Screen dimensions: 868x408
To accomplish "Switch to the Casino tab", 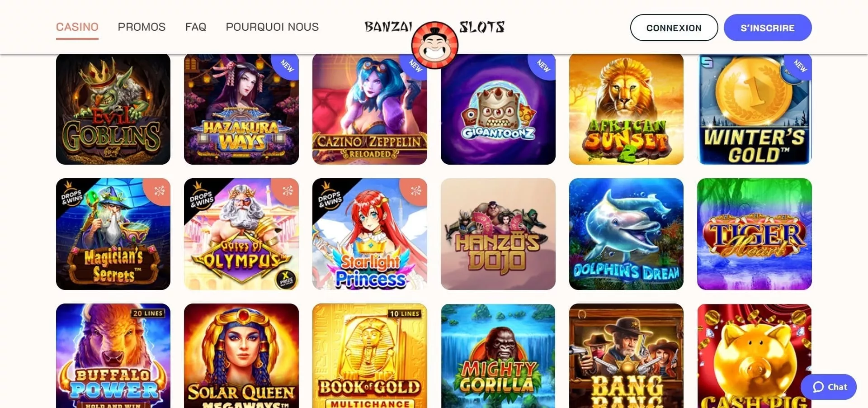I will point(77,27).
